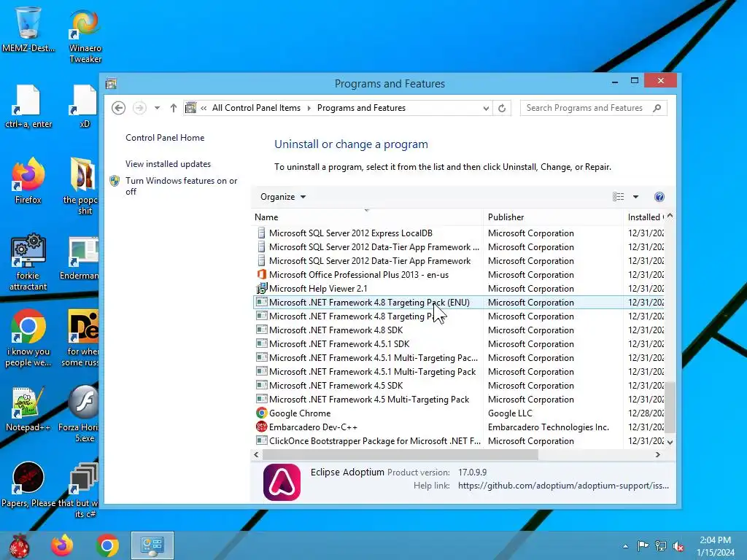Viewport: 747px width, 560px height.
Task: Click the Control Panel taskbar button
Action: [152, 545]
